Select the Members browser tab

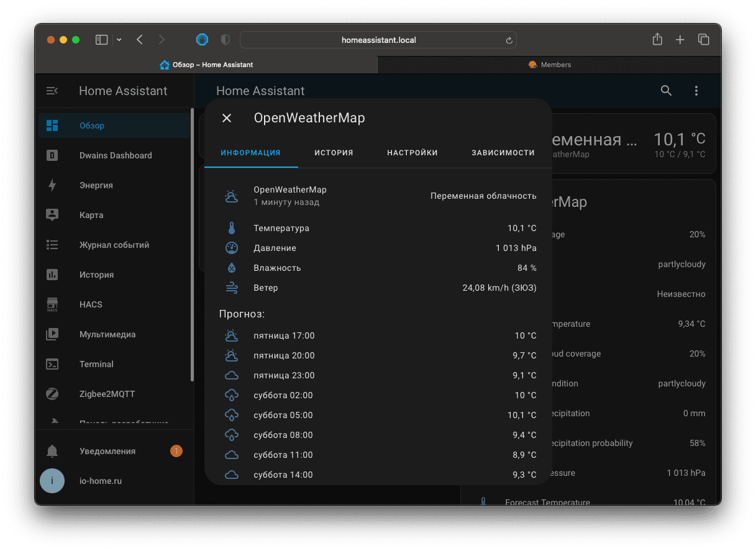(550, 65)
